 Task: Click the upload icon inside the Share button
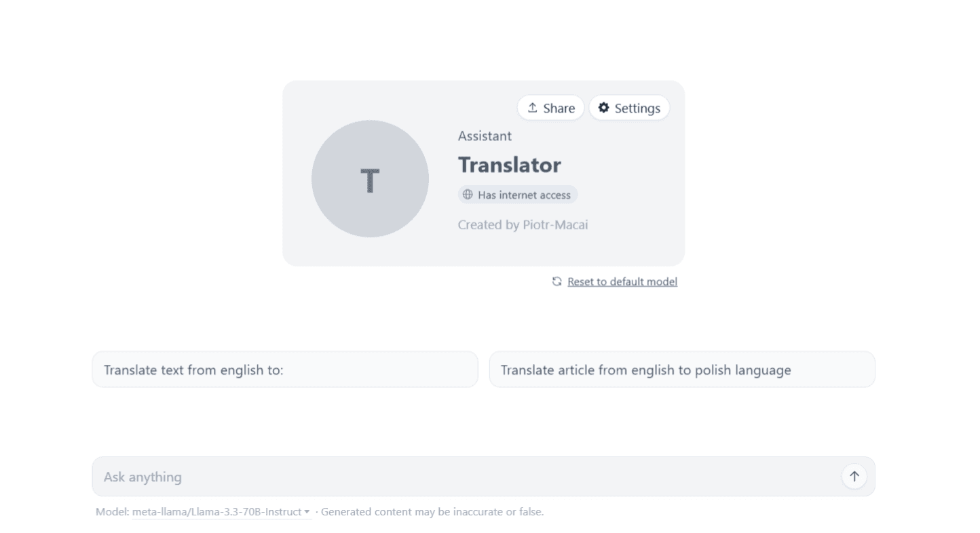coord(532,107)
